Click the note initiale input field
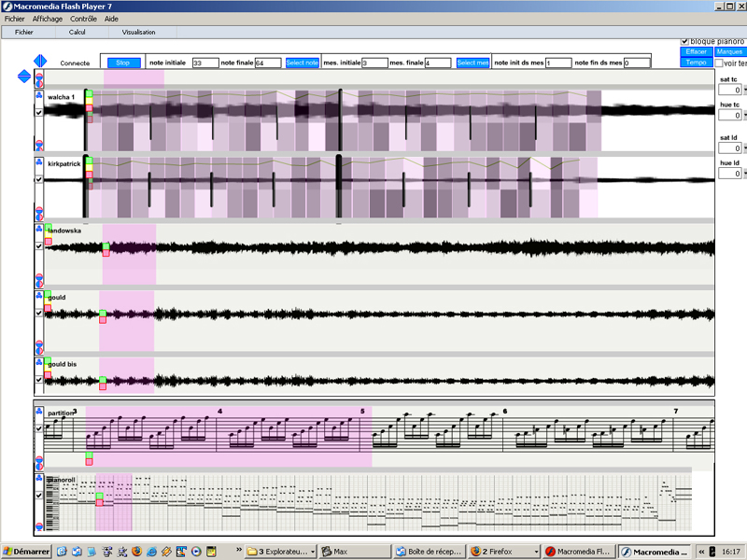 click(x=205, y=63)
